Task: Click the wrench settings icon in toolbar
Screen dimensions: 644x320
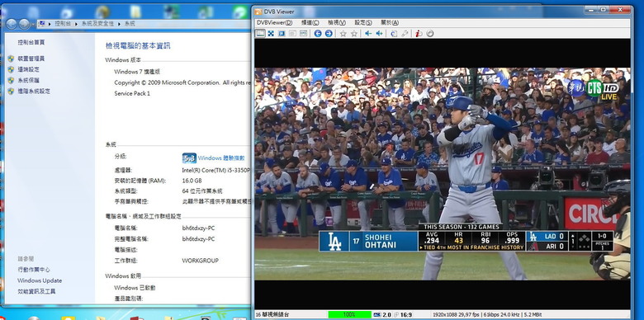Action: point(405,34)
